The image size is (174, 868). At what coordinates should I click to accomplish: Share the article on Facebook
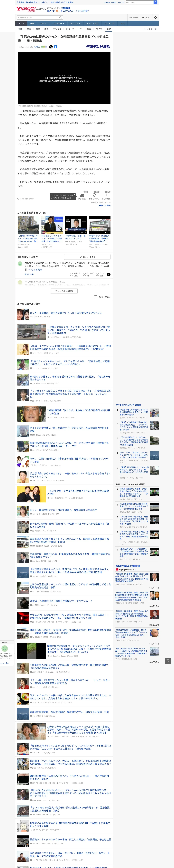(55, 47)
